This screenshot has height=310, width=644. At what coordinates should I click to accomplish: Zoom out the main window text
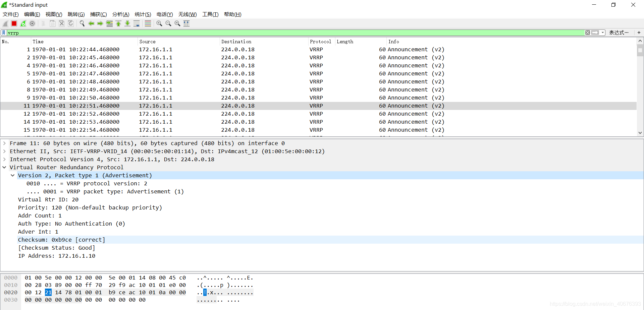tap(168, 23)
